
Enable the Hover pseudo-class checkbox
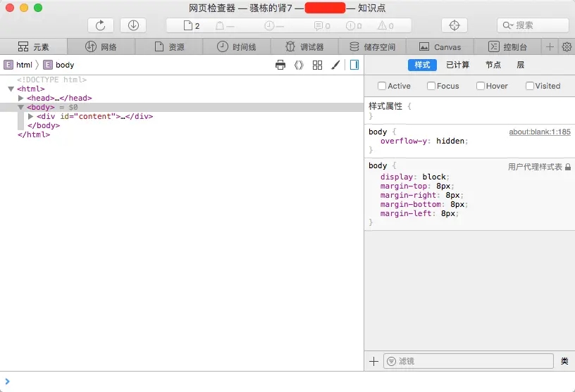tap(481, 86)
